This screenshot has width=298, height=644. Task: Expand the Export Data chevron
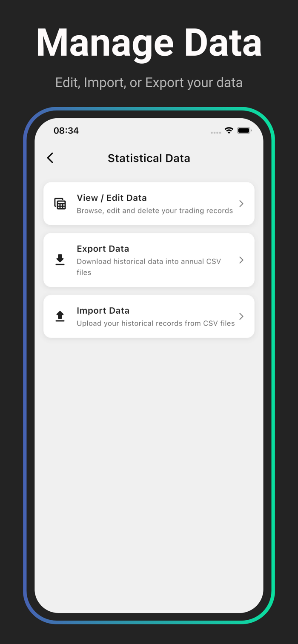pyautogui.click(x=241, y=260)
